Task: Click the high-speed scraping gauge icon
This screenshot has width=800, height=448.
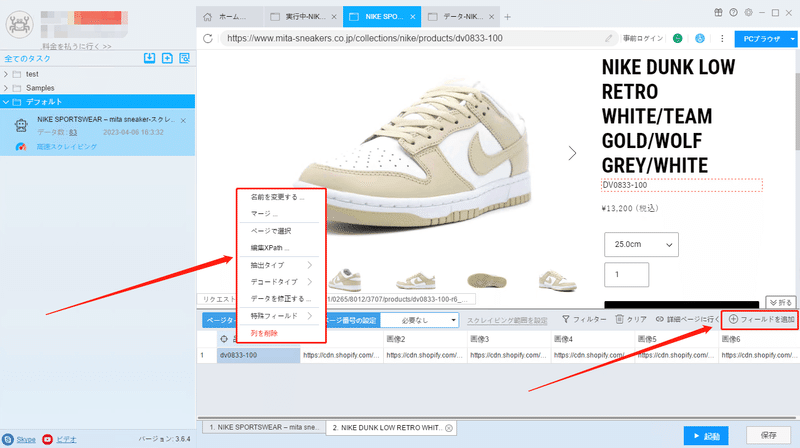Action: (x=21, y=147)
